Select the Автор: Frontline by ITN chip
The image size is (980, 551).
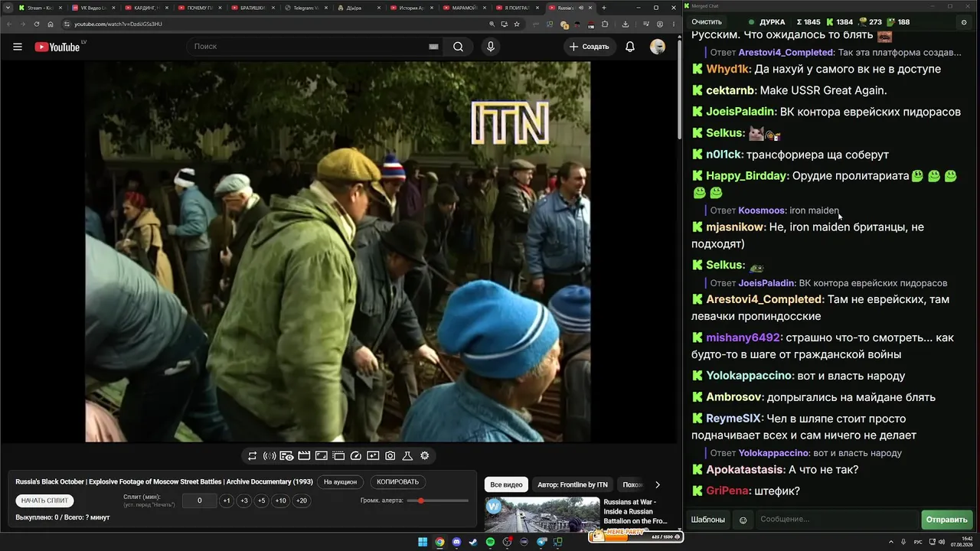(x=573, y=484)
